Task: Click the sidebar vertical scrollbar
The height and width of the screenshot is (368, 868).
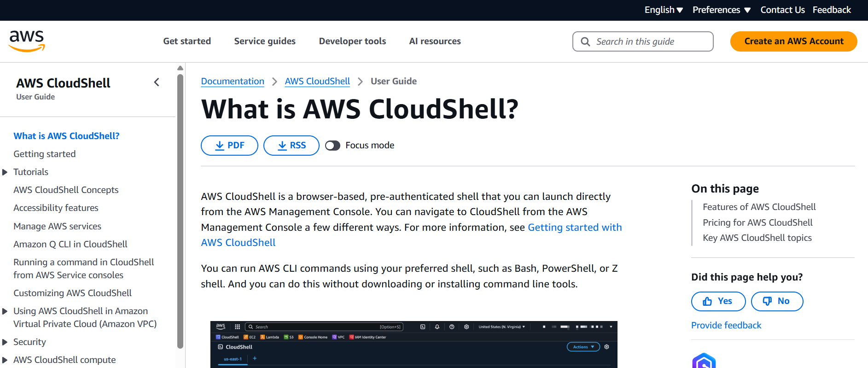Action: click(x=180, y=207)
